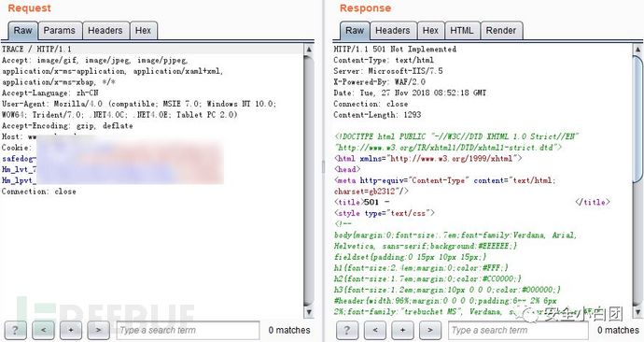Switch to Headers tab in Request panel
This screenshot has width=644, height=342.
pos(105,31)
